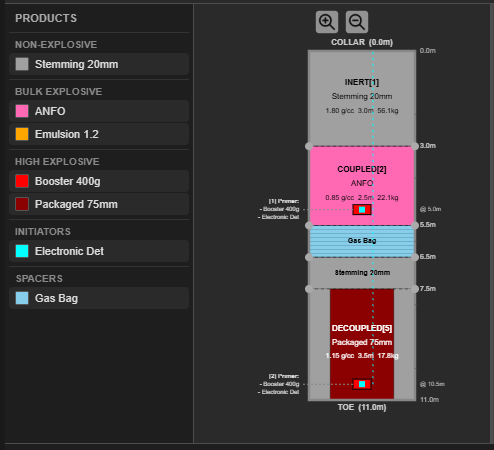The image size is (494, 450).
Task: Select the primer booster icon in ANFO deck
Action: coord(362,210)
